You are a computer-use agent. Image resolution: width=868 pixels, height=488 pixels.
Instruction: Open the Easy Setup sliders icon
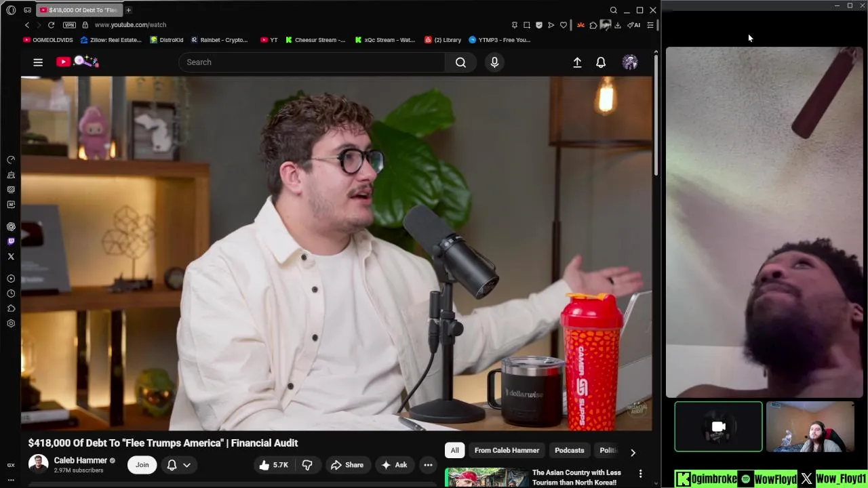[650, 25]
